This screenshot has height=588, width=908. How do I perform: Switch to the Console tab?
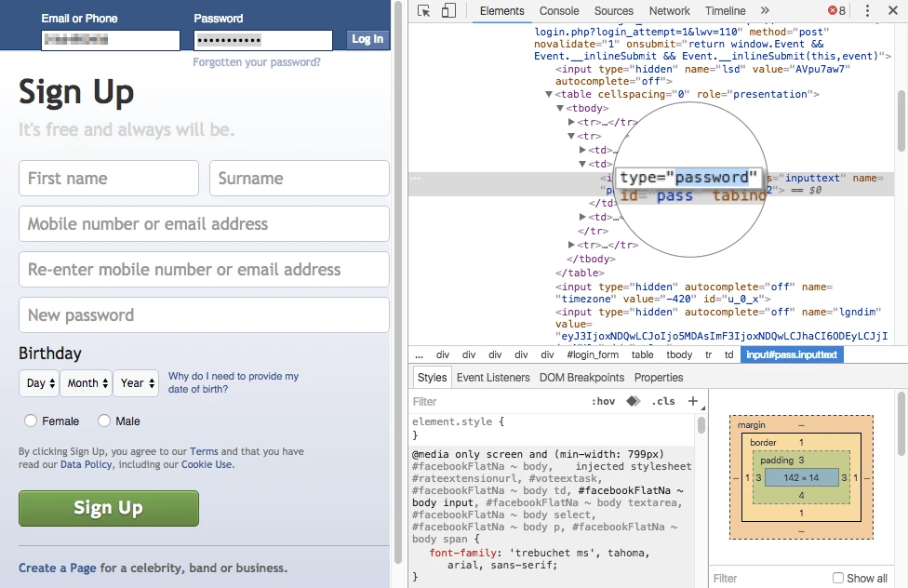[559, 11]
